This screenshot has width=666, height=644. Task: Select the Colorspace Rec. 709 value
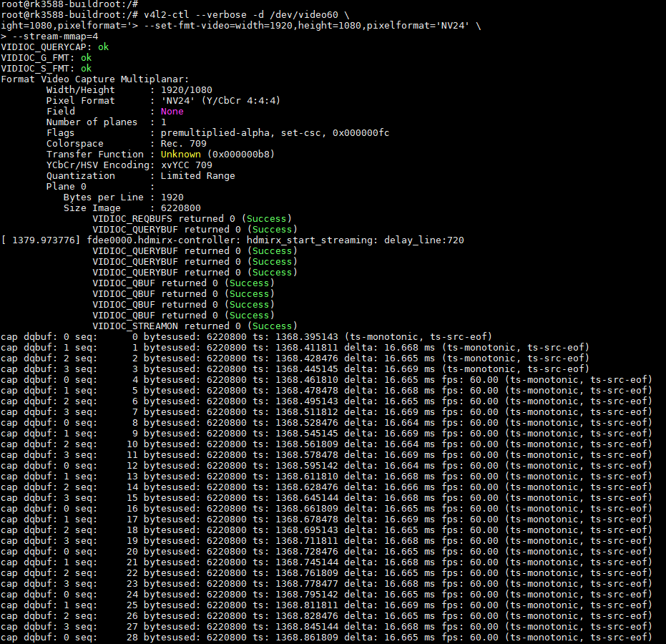(x=184, y=143)
